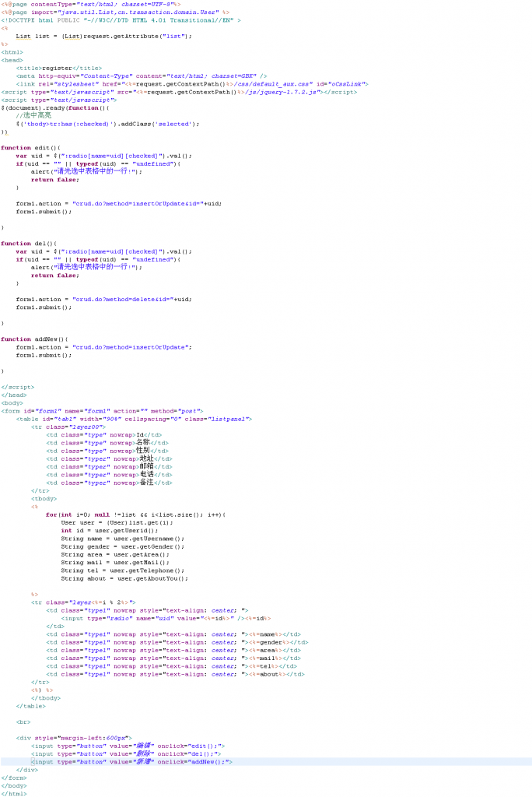The width and height of the screenshot is (532, 797).
Task: Click the <tr class="layer00"> line
Action: pyautogui.click(x=68, y=427)
